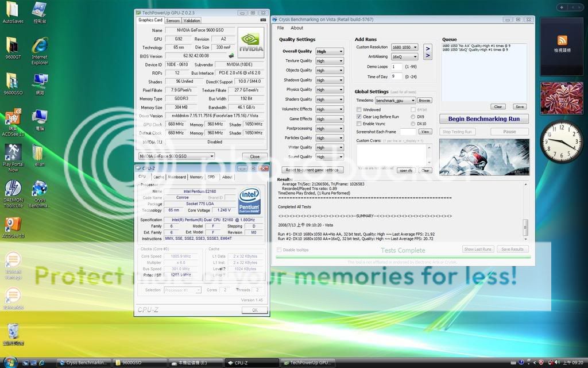Image resolution: width=588 pixels, height=368 pixels.
Task: Uncheck Clear Log Before Run
Action: point(359,117)
